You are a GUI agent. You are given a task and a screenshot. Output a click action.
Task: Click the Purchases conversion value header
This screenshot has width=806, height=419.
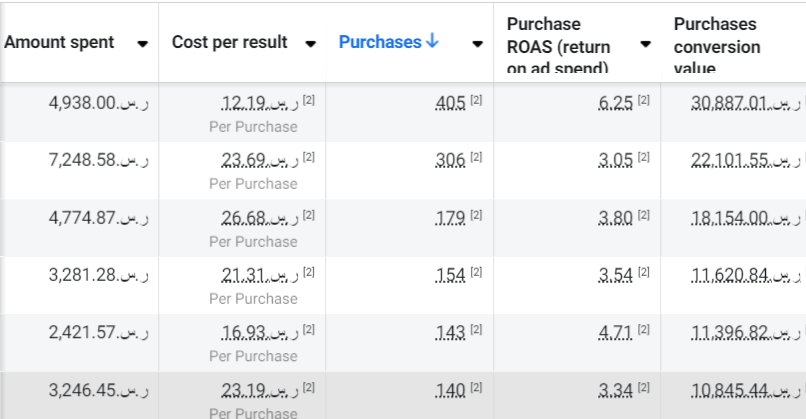717,45
